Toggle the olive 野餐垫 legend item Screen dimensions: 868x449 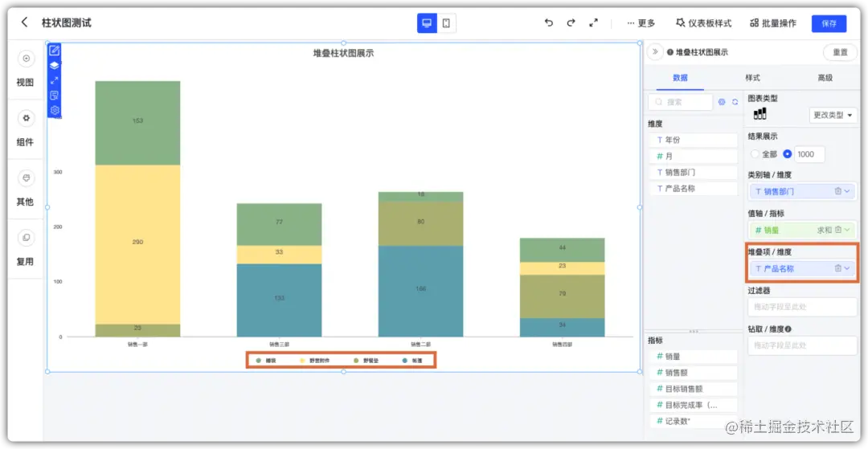pos(366,361)
